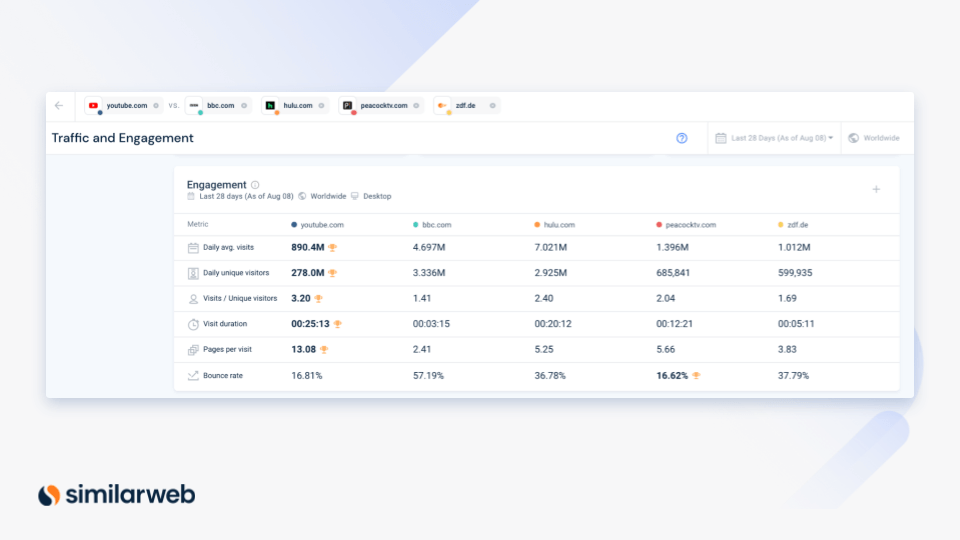Click the Visit duration clock icon
The width and height of the screenshot is (960, 540).
tap(193, 324)
